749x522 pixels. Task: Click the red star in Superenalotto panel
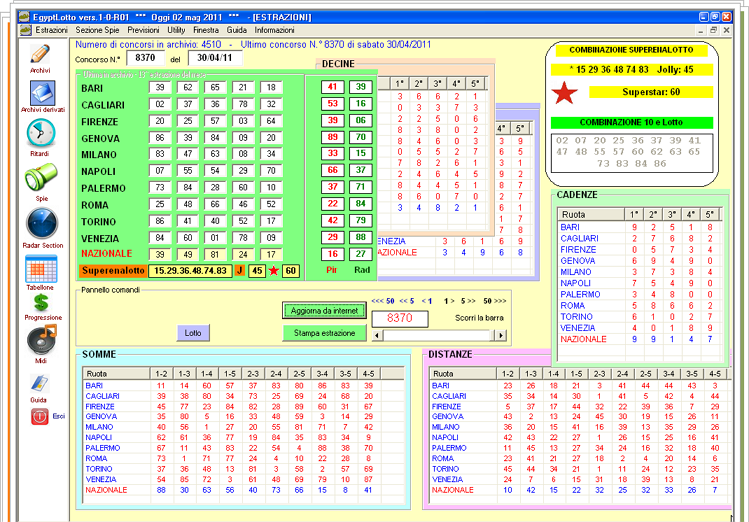tap(564, 93)
